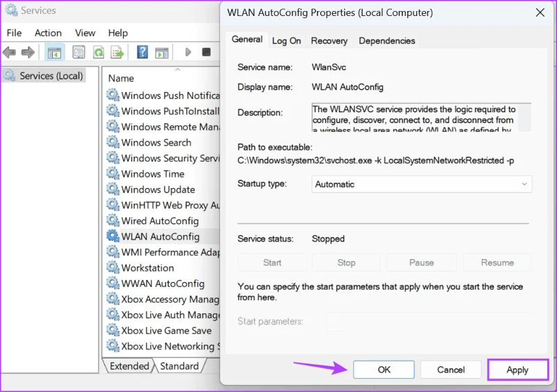The image size is (557, 392).
Task: Switch to the Log On tab
Action: pyautogui.click(x=286, y=41)
